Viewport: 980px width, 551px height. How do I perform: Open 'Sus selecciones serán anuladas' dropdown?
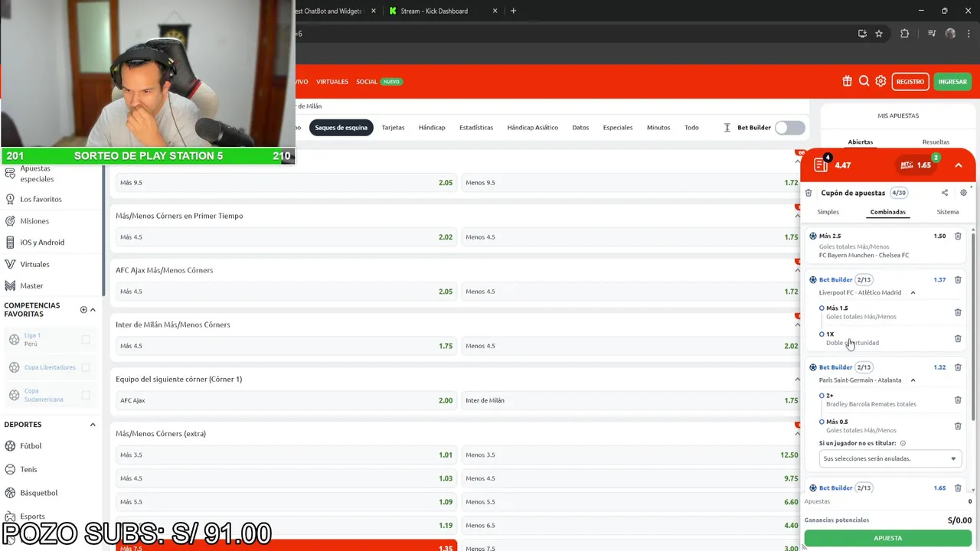[x=890, y=458]
